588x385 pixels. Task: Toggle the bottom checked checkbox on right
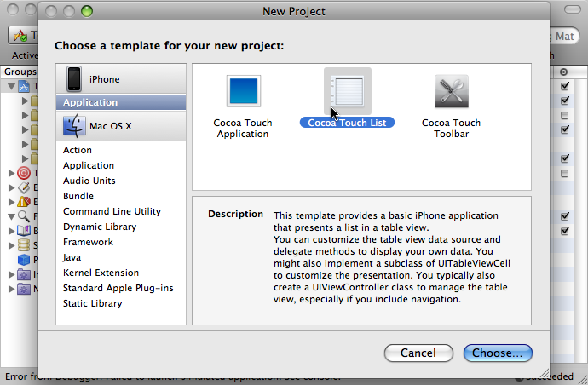click(x=564, y=231)
